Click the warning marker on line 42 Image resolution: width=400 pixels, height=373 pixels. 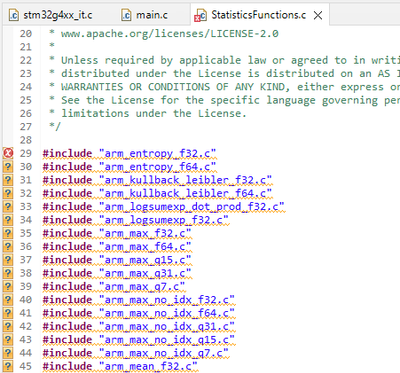(8, 326)
